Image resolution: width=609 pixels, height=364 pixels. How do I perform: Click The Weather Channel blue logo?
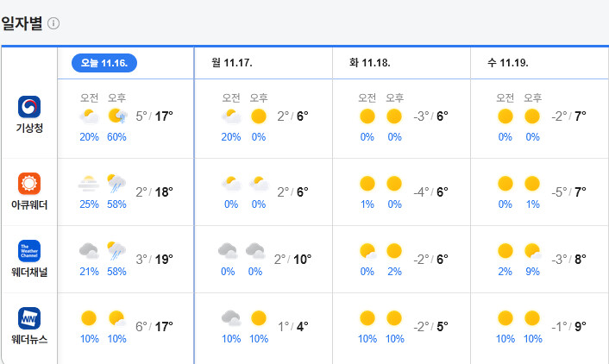29,251
